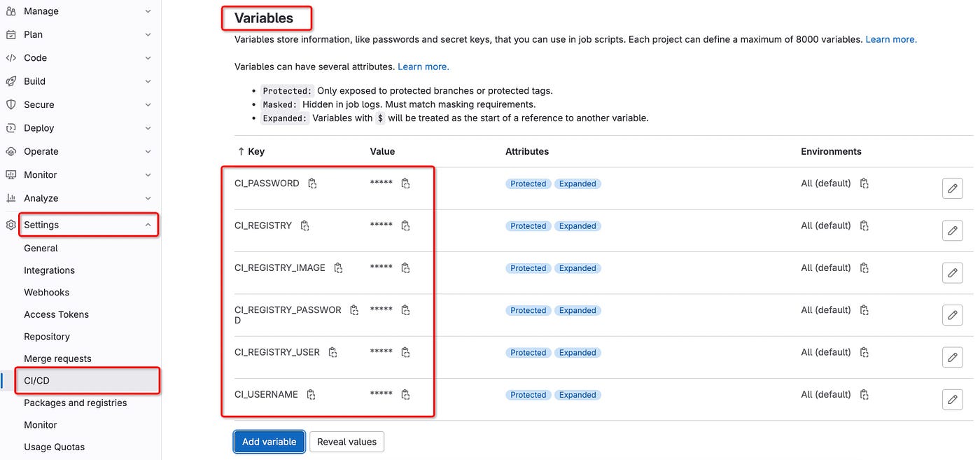The image size is (980, 460).
Task: Edit the CI_USERNAME variable
Action: pyautogui.click(x=953, y=399)
